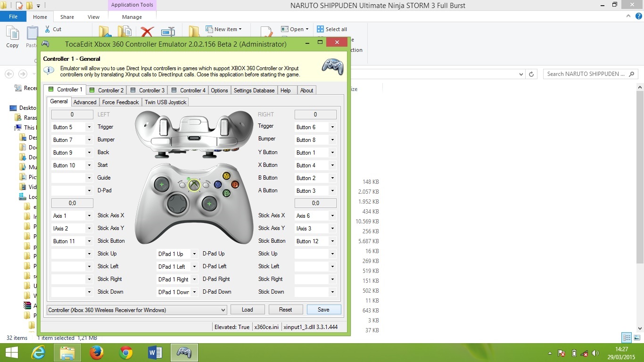This screenshot has height=362, width=644.
Task: Expand the File Explorer address bar history dropdown
Action: click(521, 74)
